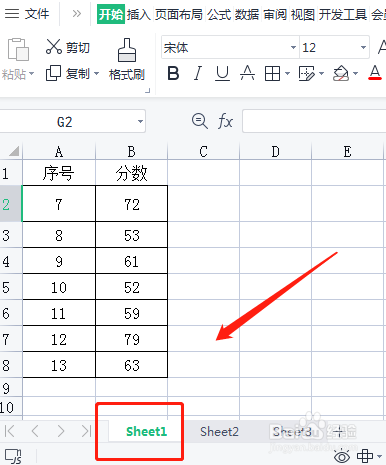Screen dimensions: 386x465
Task: Go to the 视图 ribbon tab
Action: (303, 14)
